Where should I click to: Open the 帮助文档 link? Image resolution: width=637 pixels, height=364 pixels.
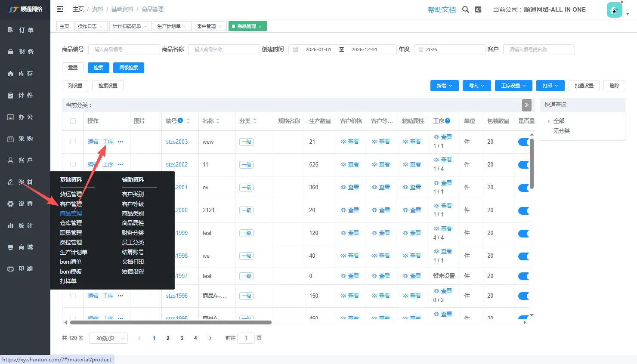[442, 9]
